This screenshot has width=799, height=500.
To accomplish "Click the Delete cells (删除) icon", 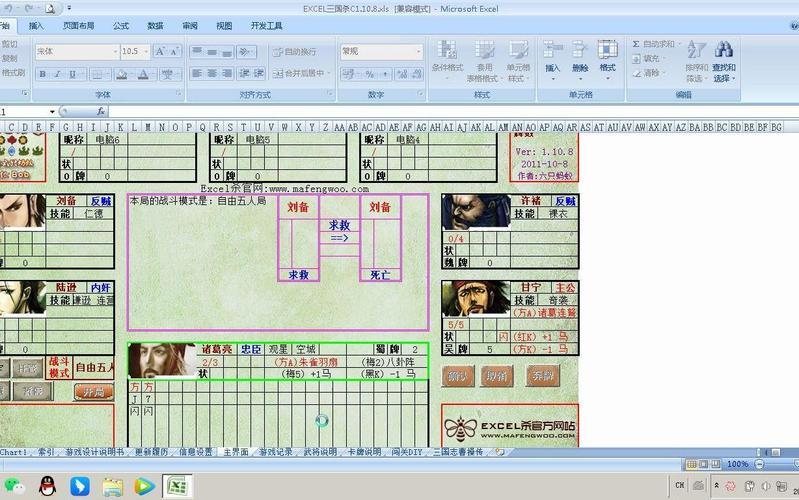I will (580, 50).
